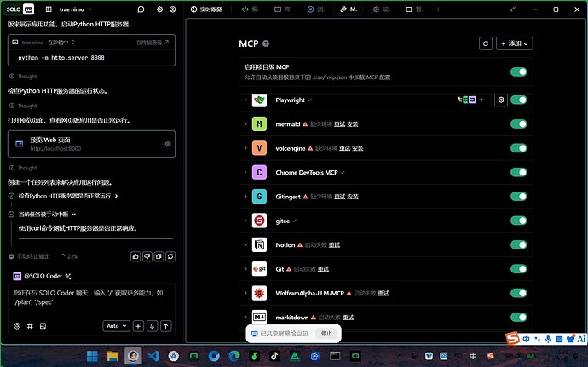Click the hashtag context icon in chat input
This screenshot has height=367, width=588.
(x=30, y=326)
